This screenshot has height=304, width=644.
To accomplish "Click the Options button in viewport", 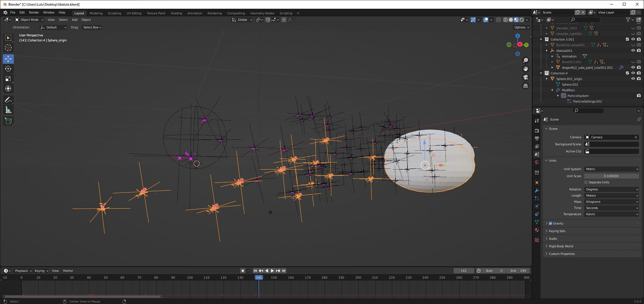I will point(521,27).
